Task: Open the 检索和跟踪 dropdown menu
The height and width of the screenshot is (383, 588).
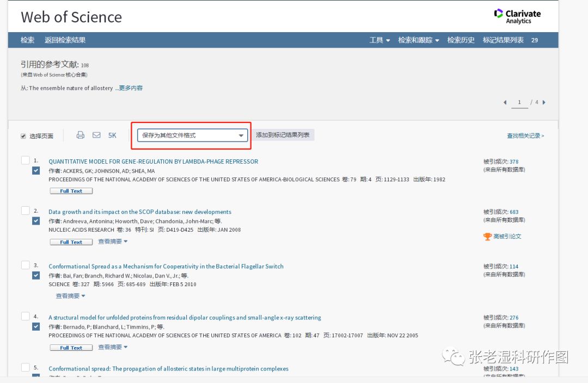Action: pyautogui.click(x=419, y=40)
